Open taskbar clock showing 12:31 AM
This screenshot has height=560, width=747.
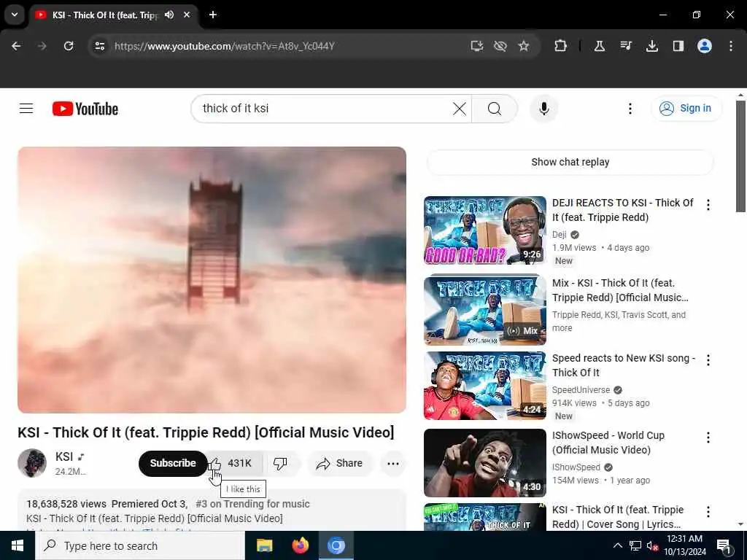coord(685,545)
